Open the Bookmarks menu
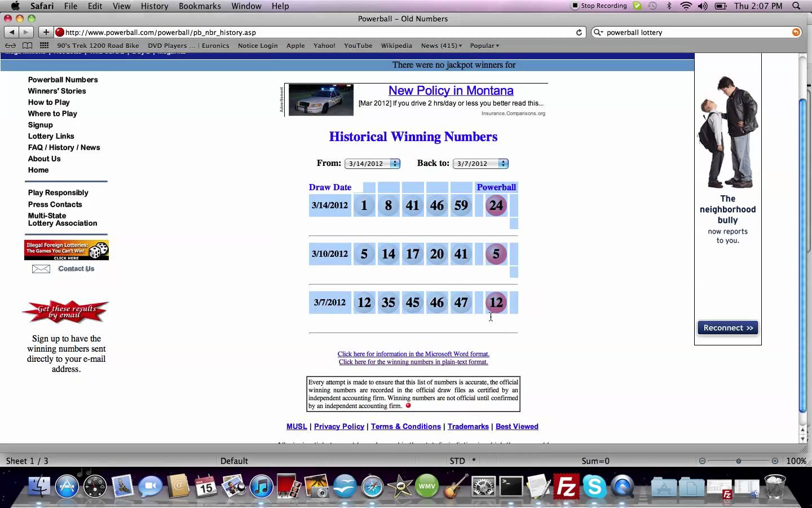 200,6
